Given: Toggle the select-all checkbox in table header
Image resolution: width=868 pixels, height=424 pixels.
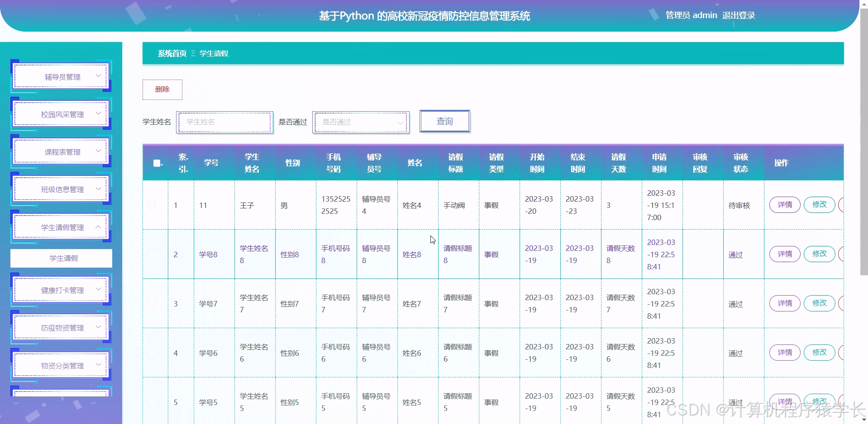Looking at the screenshot, I should 157,163.
